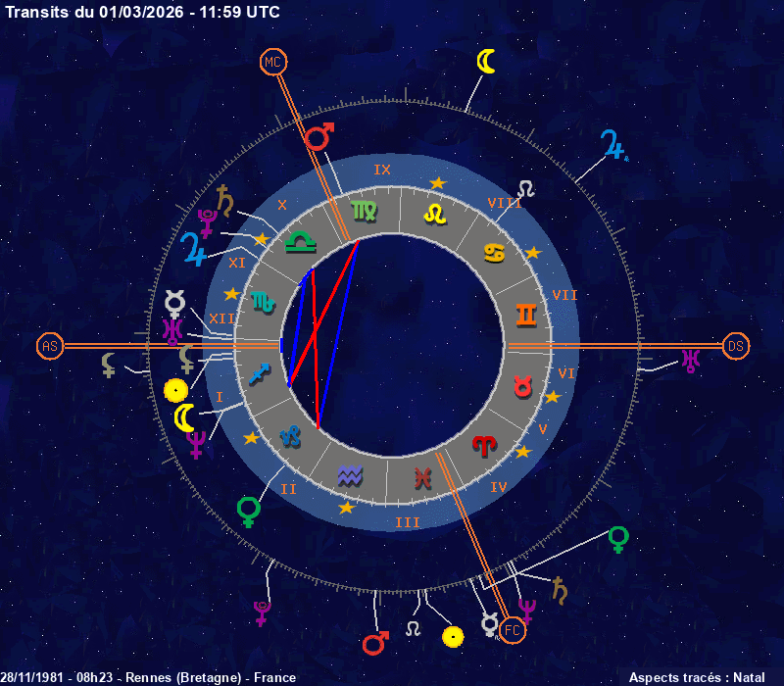This screenshot has width=784, height=686.
Task: Click the DS descendant marker circle
Action: click(x=735, y=345)
